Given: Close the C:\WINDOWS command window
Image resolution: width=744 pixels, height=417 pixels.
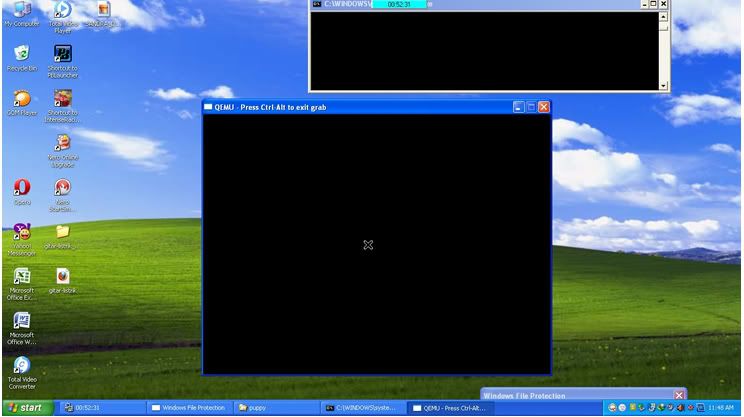Looking at the screenshot, I should pos(663,4).
